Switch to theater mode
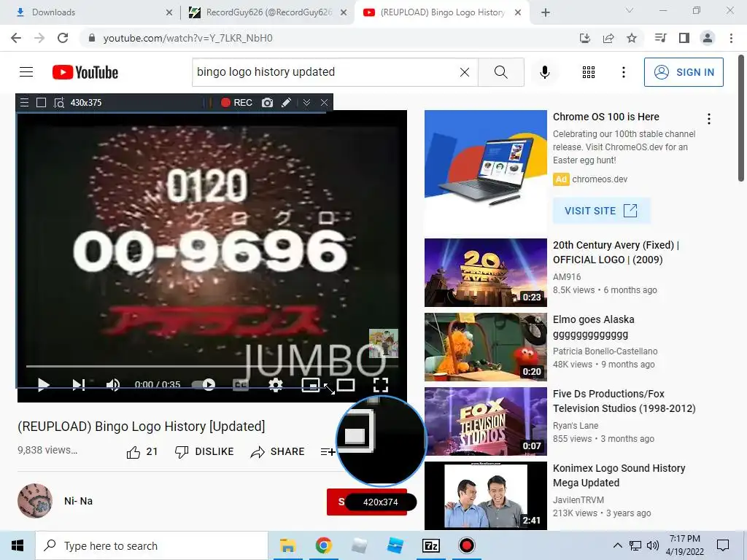This screenshot has width=747, height=560. tap(346, 385)
